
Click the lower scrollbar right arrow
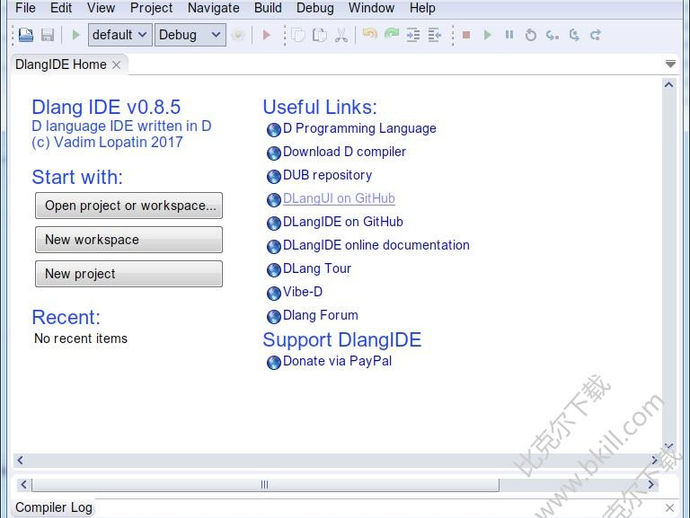pos(651,485)
